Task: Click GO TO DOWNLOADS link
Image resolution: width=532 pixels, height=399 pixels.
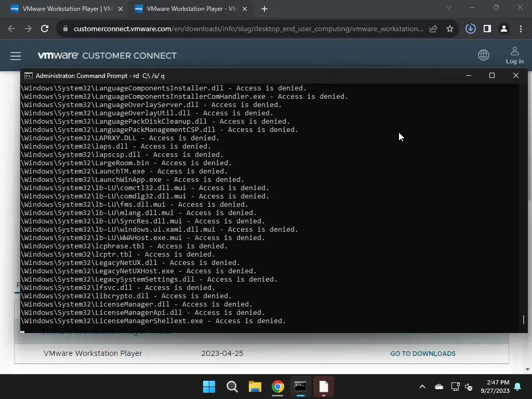Action: [x=423, y=353]
